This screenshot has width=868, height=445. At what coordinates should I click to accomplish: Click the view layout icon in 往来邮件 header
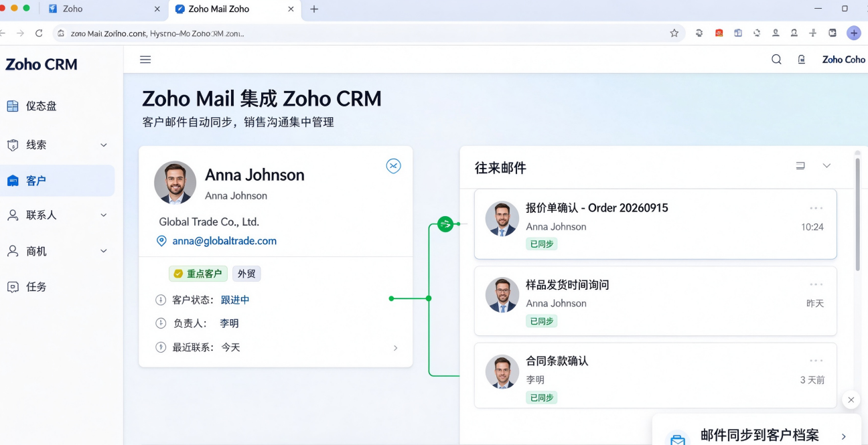pos(800,166)
